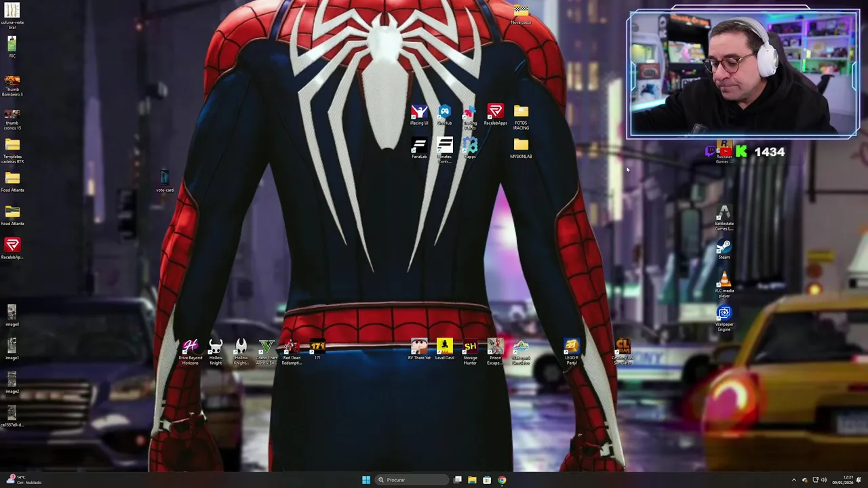This screenshot has width=868, height=488.
Task: Open Task View in the taskbar
Action: (458, 480)
